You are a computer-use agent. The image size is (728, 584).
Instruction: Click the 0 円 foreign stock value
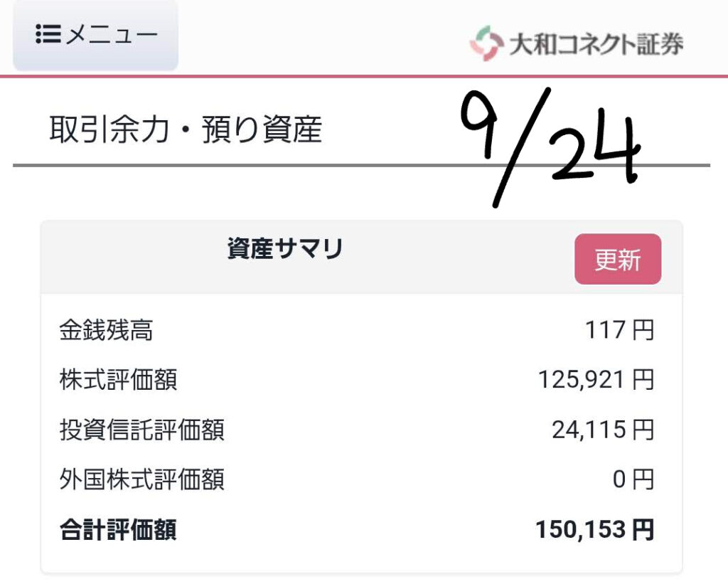633,479
